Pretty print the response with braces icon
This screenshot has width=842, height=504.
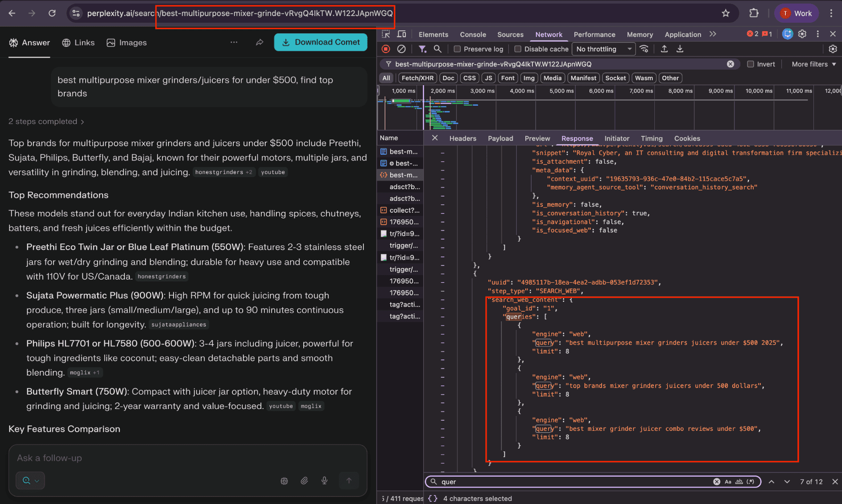[x=433, y=499]
